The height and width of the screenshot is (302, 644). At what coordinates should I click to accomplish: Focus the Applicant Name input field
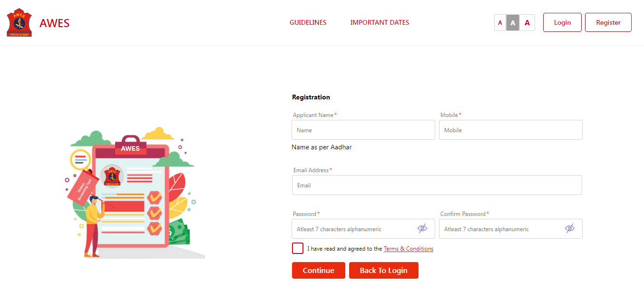pos(363,130)
